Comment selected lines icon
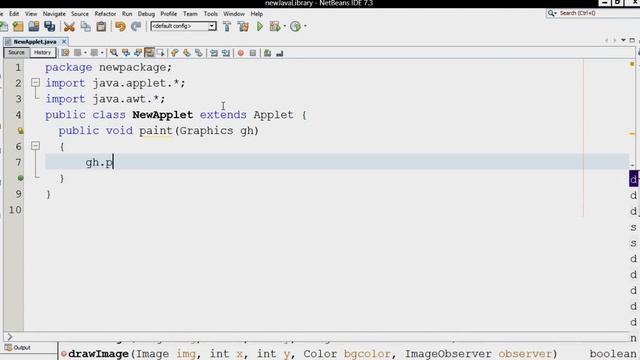 pos(267,53)
